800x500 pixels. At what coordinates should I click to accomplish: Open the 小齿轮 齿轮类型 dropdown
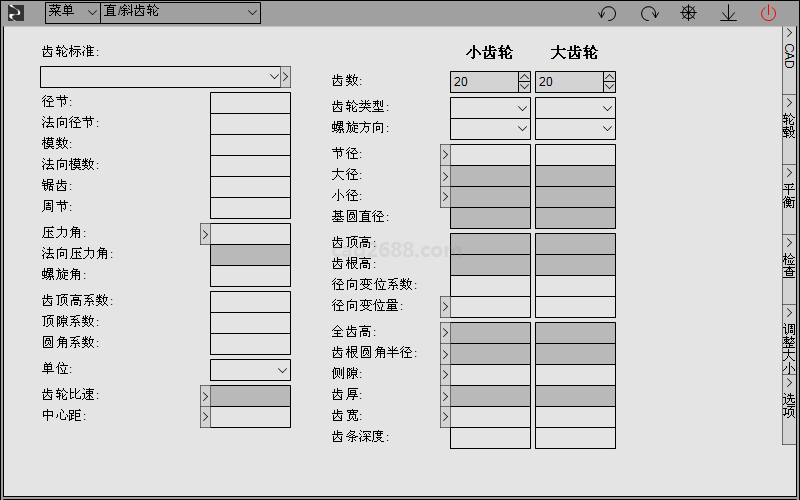coord(490,107)
